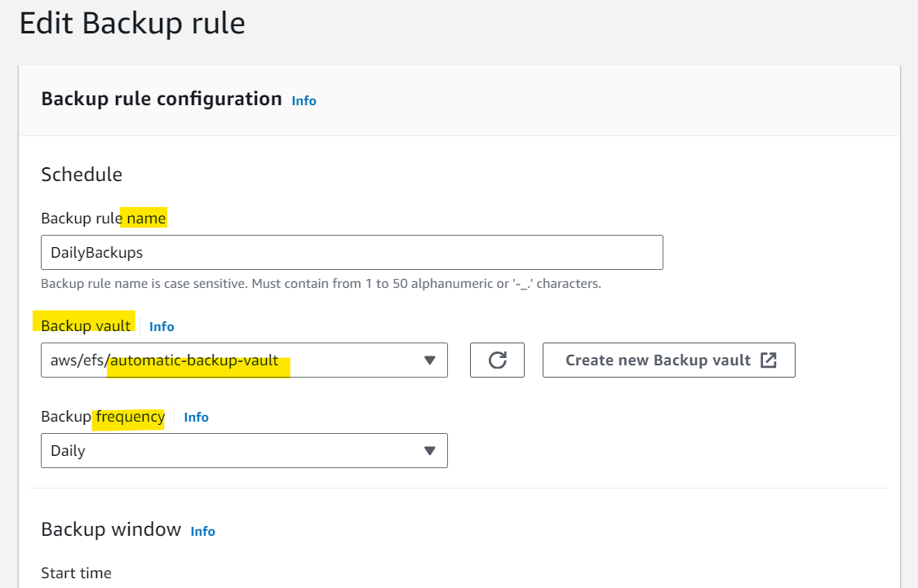This screenshot has width=918, height=588.
Task: Click the Backup rule name label
Action: [x=104, y=219]
